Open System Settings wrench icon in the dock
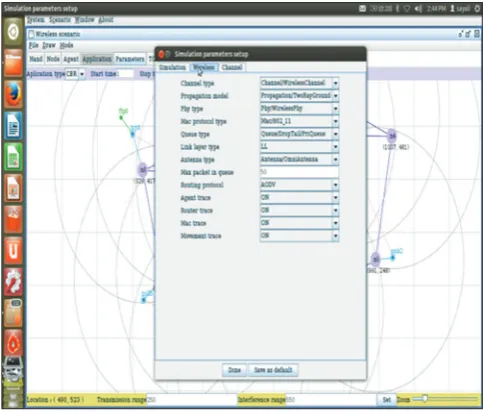 13,282
